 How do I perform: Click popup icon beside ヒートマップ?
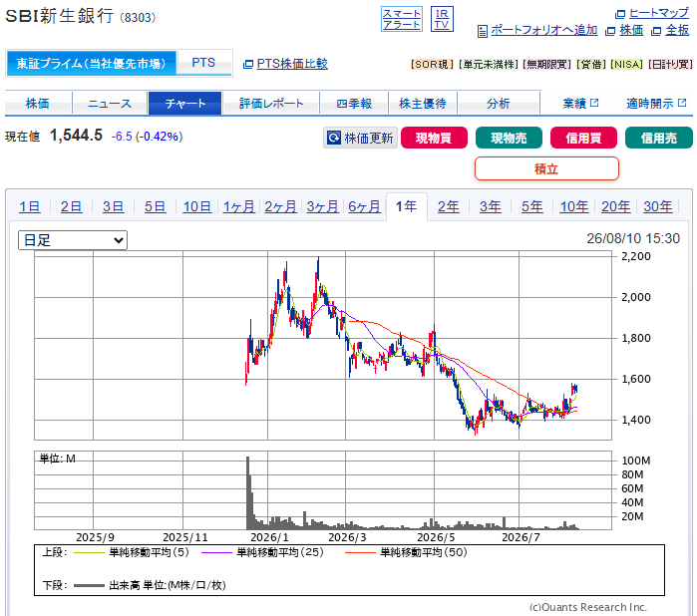pyautogui.click(x=619, y=14)
